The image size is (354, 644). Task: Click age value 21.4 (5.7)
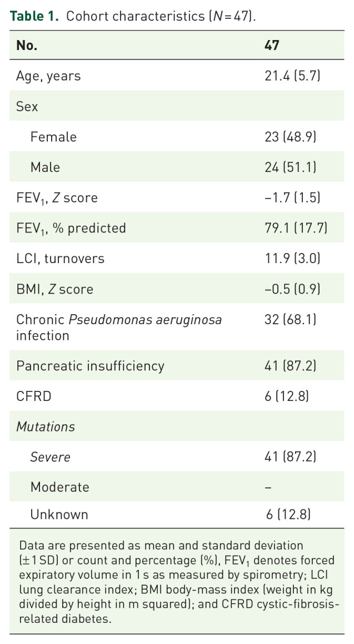coord(293,76)
